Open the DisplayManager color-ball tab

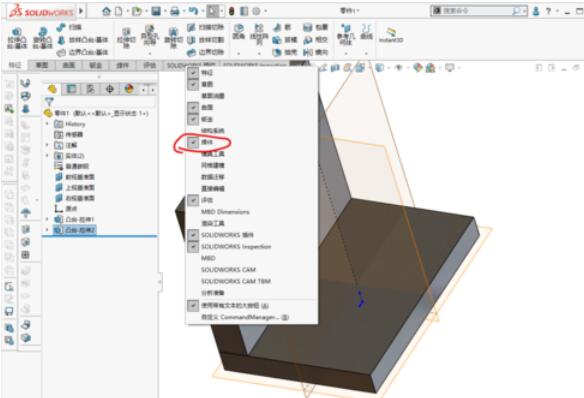pos(129,89)
